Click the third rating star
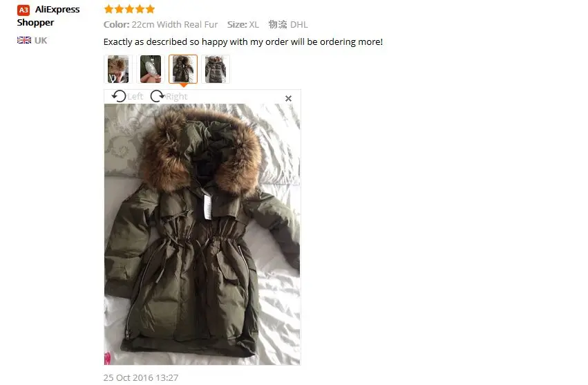588x385 pixels. 129,9
